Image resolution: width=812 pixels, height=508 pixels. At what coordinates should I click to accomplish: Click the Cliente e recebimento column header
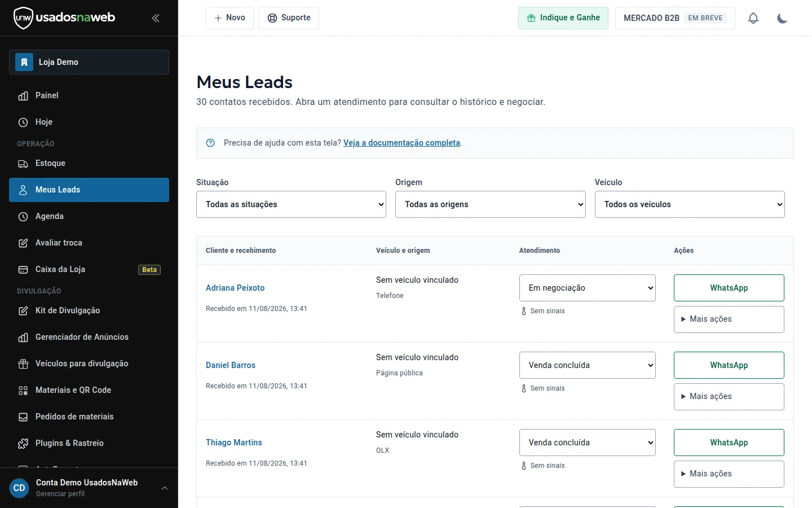click(x=241, y=251)
